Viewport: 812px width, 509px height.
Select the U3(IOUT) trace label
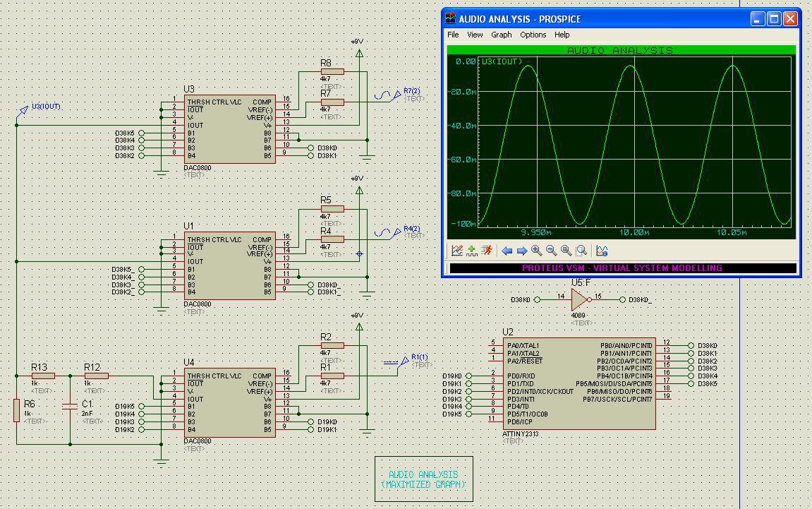(502, 61)
